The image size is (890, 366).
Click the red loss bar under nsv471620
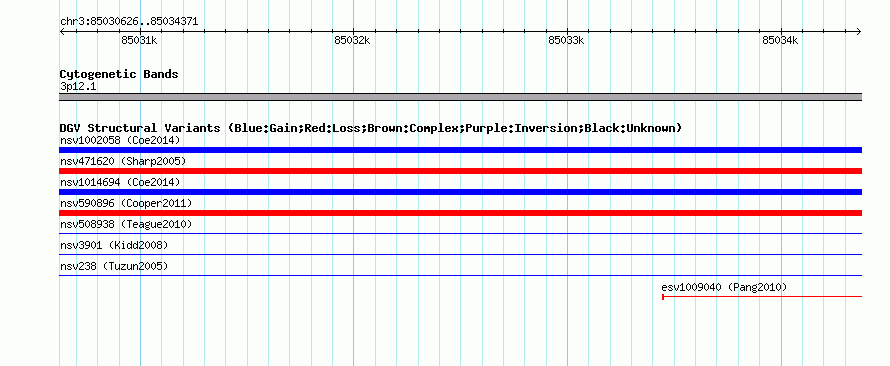click(x=460, y=171)
